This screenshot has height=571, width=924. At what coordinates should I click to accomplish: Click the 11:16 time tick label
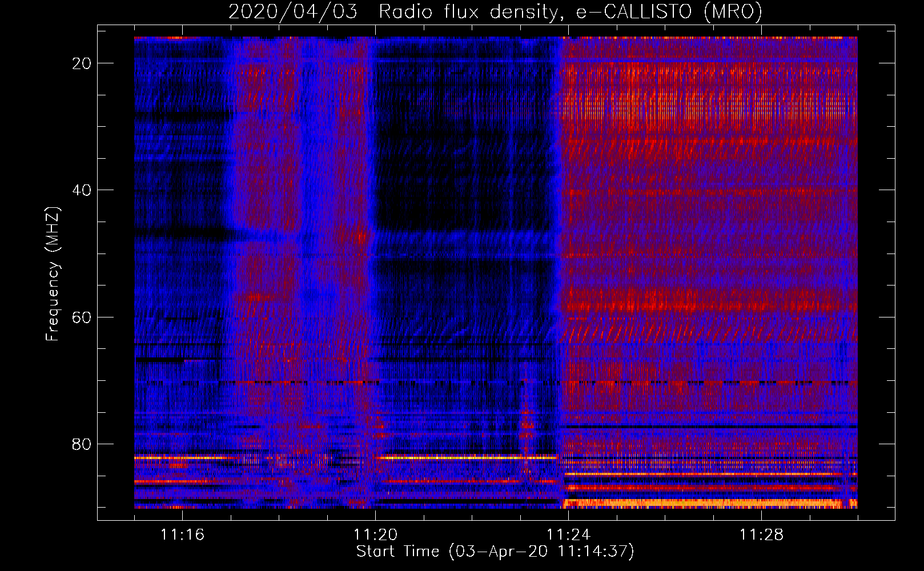click(x=182, y=535)
